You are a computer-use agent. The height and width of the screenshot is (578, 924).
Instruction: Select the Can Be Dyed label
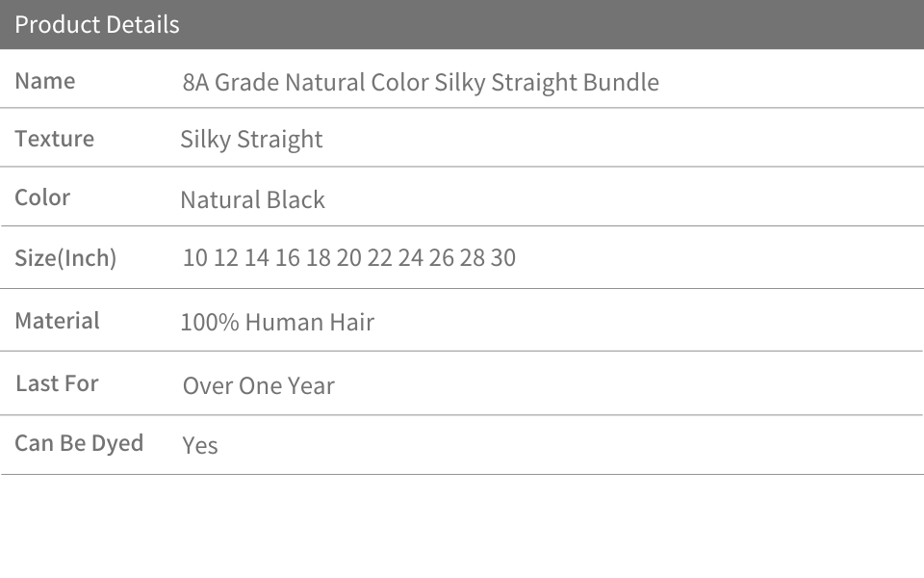pos(79,443)
